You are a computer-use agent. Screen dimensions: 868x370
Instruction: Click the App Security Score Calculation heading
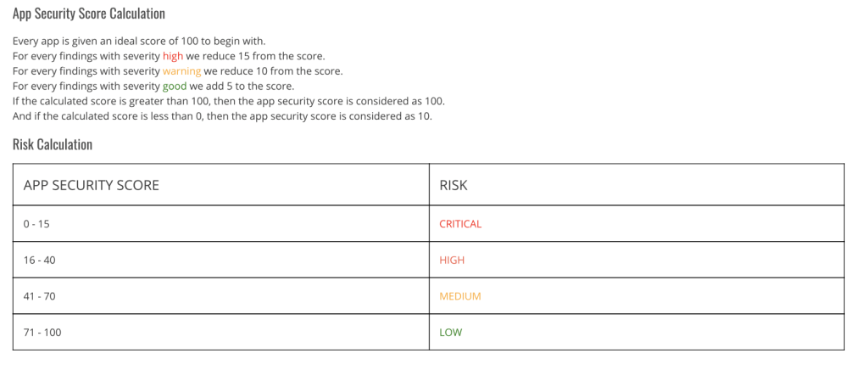89,14
